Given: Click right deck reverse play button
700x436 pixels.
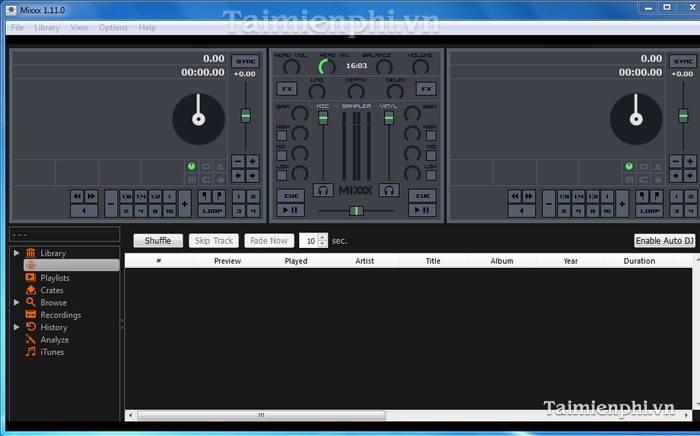Looking at the screenshot, I should click(521, 211).
